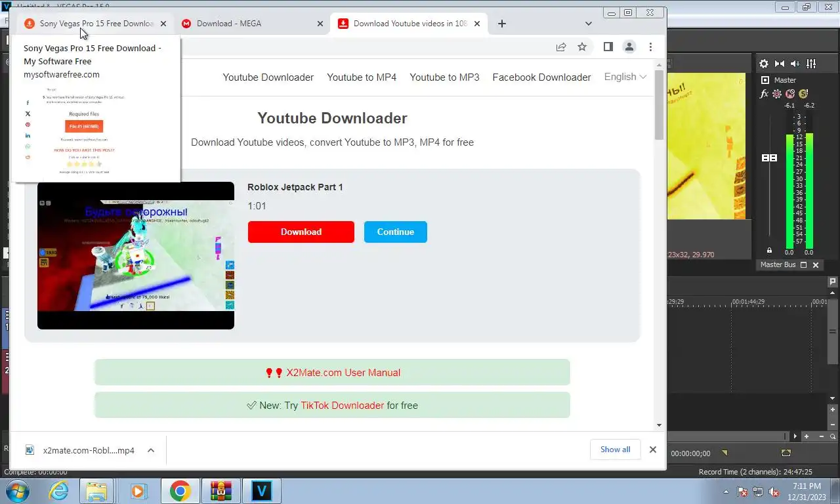Share this page from Chrome toolbar
The width and height of the screenshot is (840, 504).
click(561, 47)
